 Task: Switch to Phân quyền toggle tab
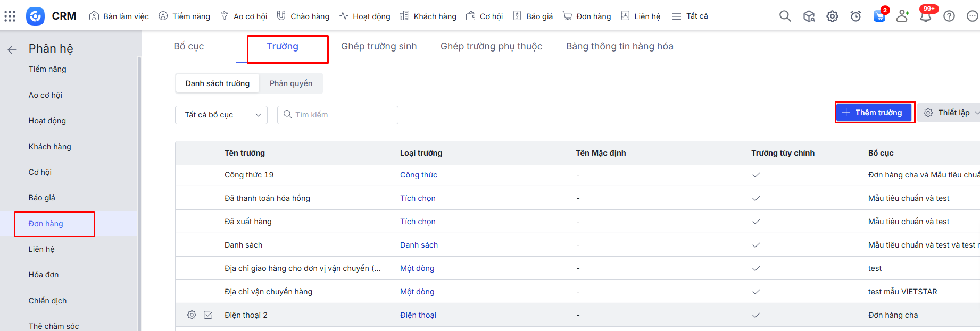coord(290,83)
